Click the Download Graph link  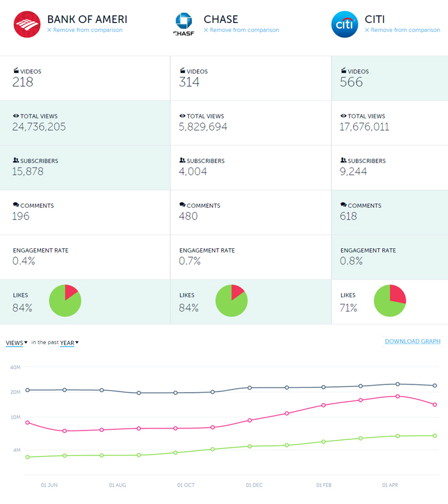tap(413, 342)
